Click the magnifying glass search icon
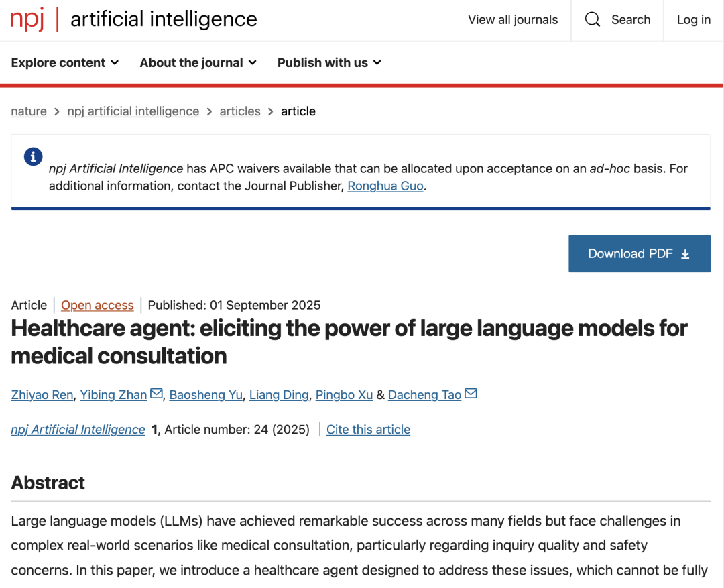724x588 pixels. coord(593,19)
